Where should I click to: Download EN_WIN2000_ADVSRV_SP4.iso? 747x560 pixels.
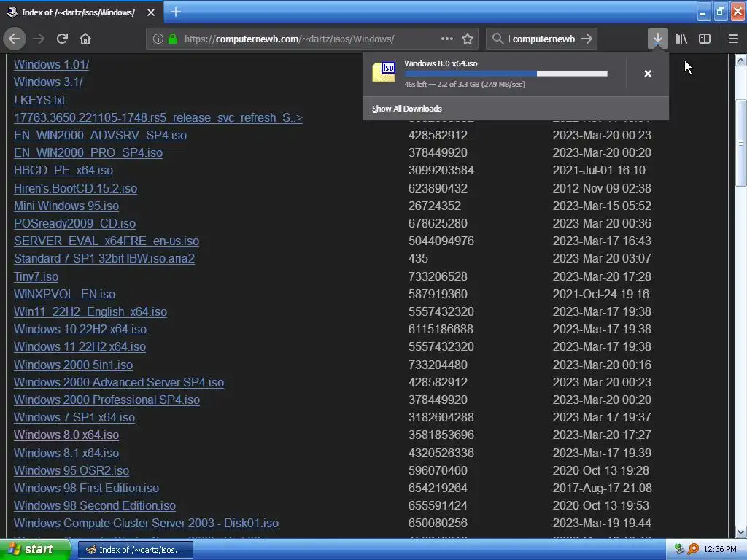[100, 135]
